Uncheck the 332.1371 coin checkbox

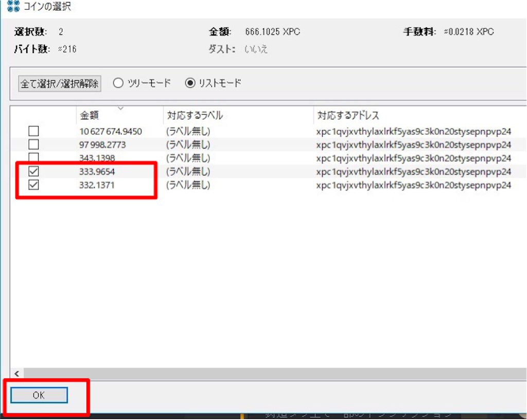pos(33,185)
